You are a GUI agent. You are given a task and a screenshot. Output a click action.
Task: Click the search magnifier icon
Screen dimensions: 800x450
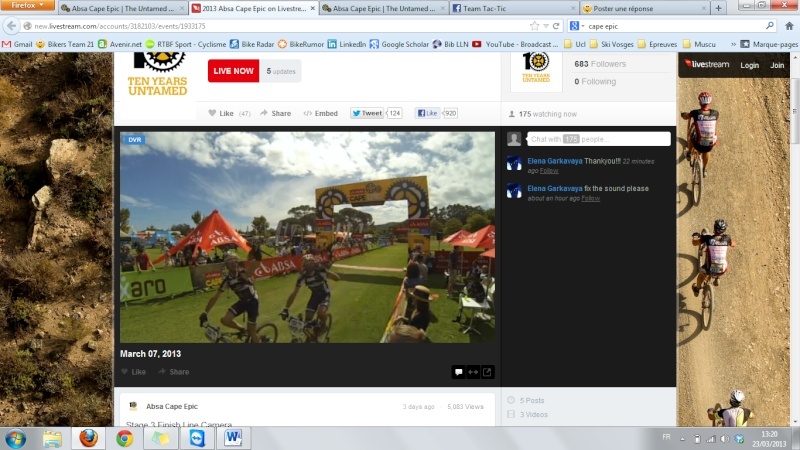(x=770, y=26)
